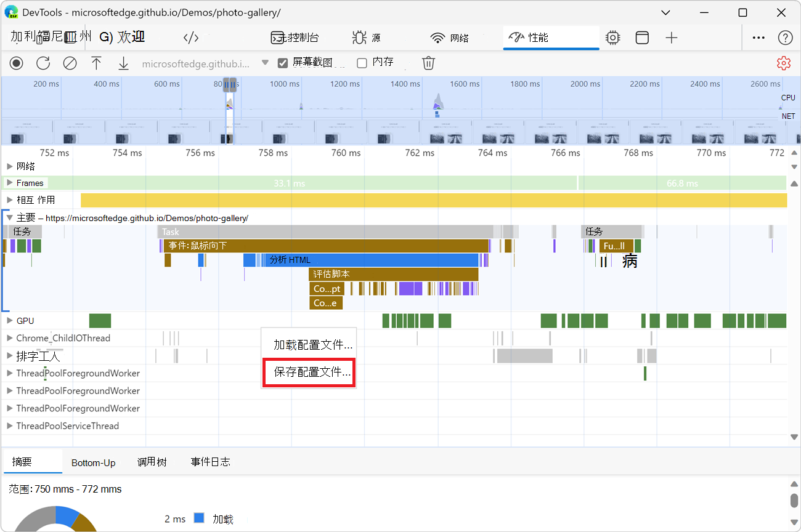Click the first ThreadPoolForegroundWorker track label
801x532 pixels.
click(x=78, y=373)
